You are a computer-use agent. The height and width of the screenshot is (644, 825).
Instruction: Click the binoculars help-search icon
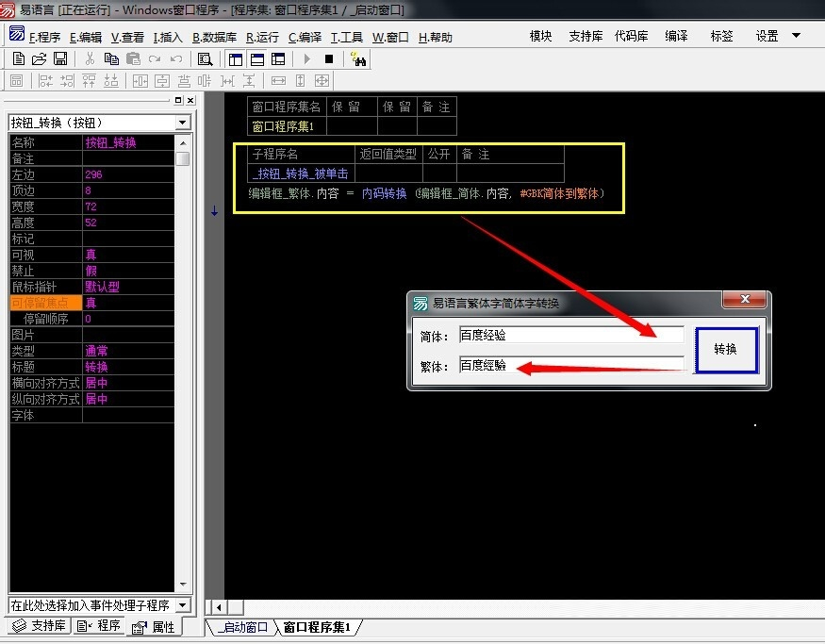tap(358, 58)
